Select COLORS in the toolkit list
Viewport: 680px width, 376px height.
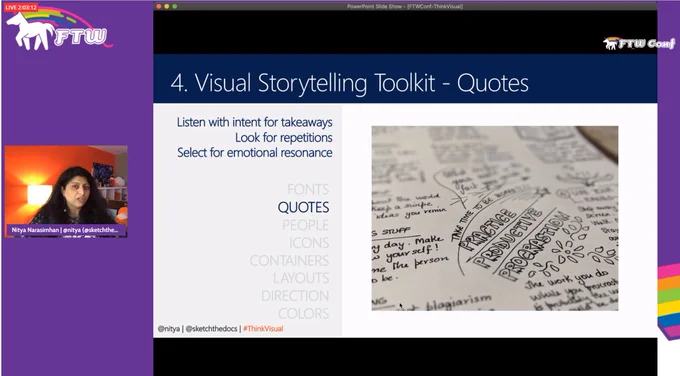click(304, 314)
